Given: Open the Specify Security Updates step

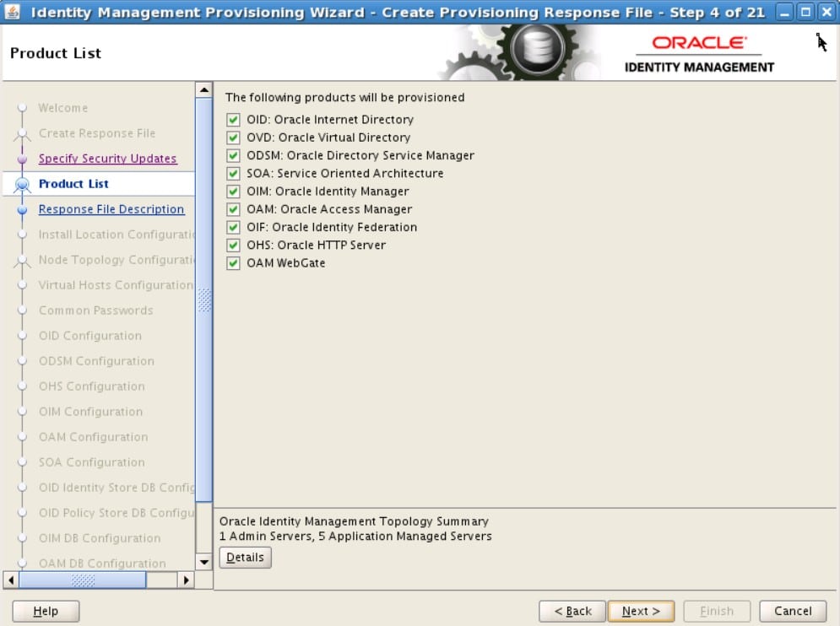Looking at the screenshot, I should [x=107, y=158].
